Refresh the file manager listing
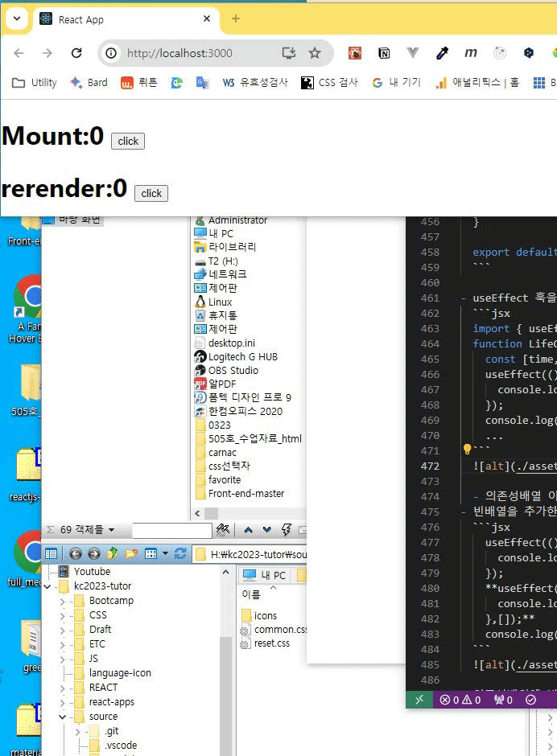Screen dimensions: 557x756 [180, 553]
